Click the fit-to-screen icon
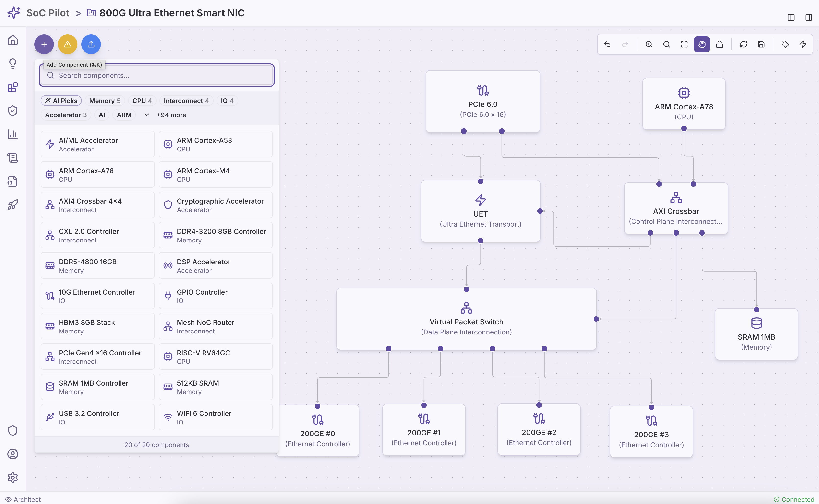819x504 pixels. click(x=684, y=44)
